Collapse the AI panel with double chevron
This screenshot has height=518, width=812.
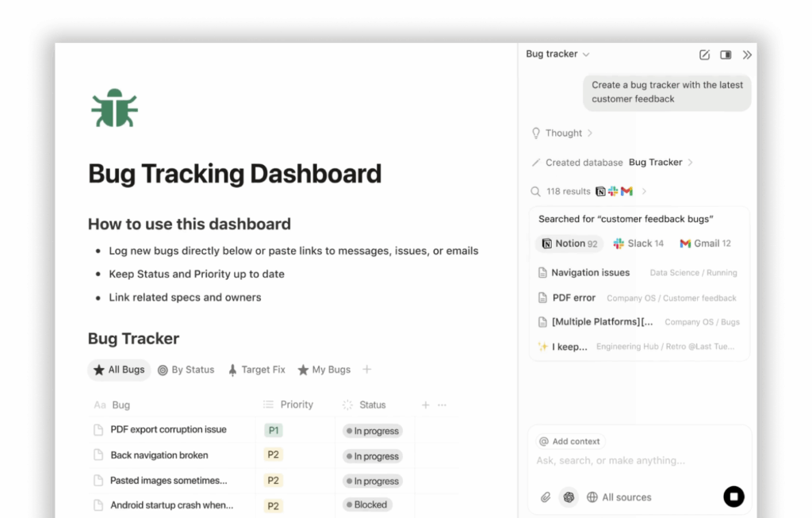click(747, 55)
